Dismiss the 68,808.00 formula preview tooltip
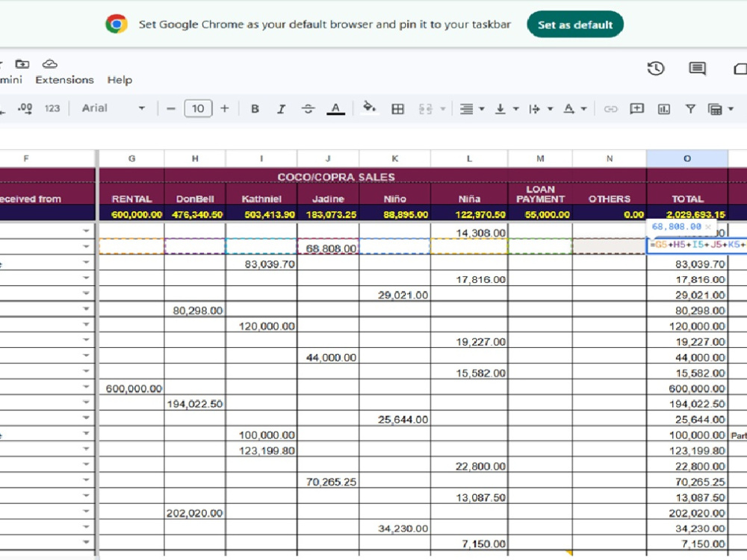Image resolution: width=747 pixels, height=560 pixels. point(708,227)
